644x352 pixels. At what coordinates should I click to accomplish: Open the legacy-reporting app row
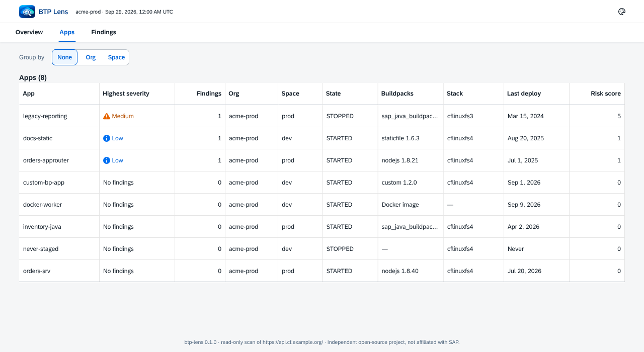(x=322, y=116)
